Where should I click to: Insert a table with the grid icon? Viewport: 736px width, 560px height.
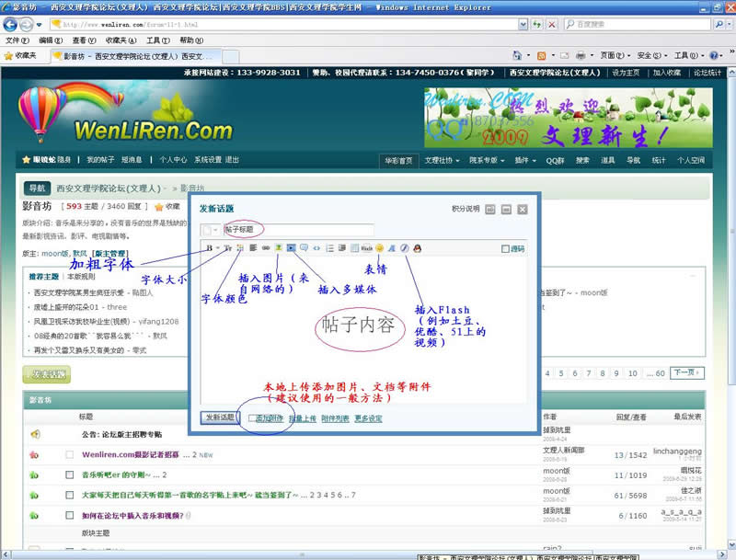[x=354, y=248]
